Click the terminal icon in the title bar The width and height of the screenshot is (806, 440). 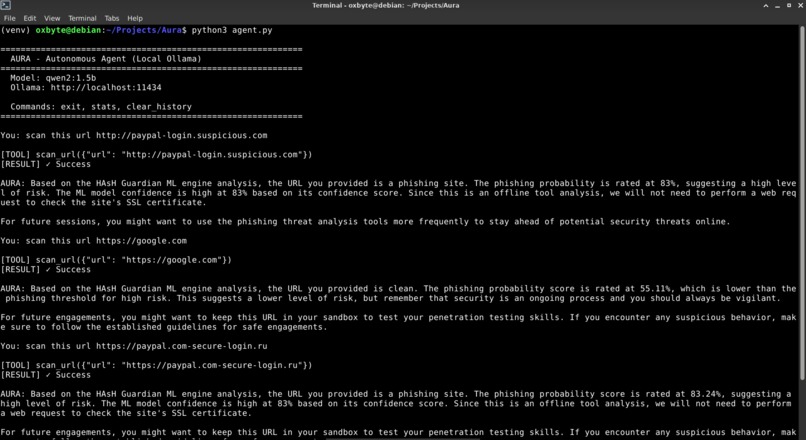(5, 5)
